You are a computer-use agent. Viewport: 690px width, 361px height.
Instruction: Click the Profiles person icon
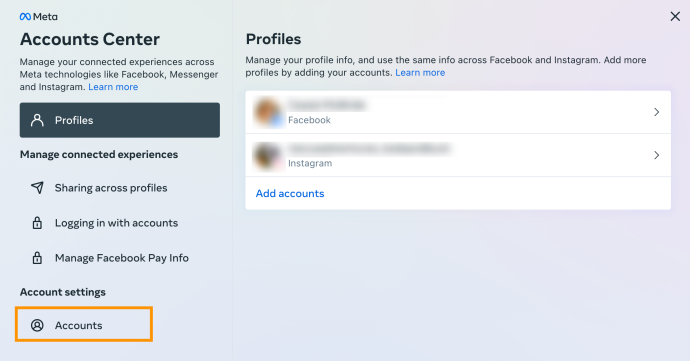(x=37, y=120)
